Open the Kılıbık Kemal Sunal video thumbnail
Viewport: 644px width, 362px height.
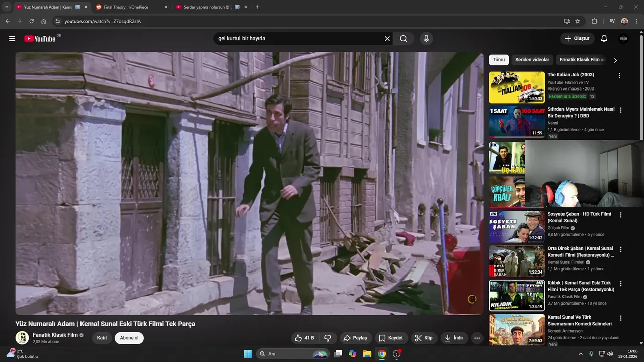pos(517,295)
